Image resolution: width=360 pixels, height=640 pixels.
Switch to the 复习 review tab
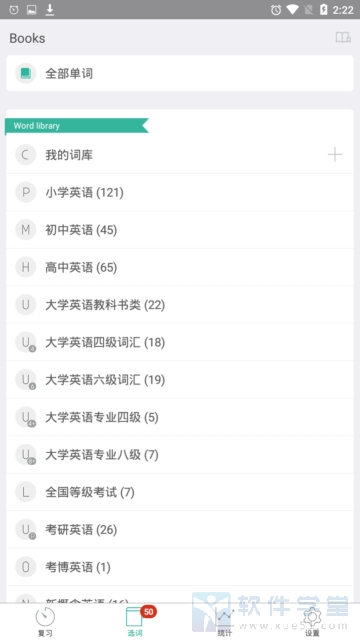45,622
